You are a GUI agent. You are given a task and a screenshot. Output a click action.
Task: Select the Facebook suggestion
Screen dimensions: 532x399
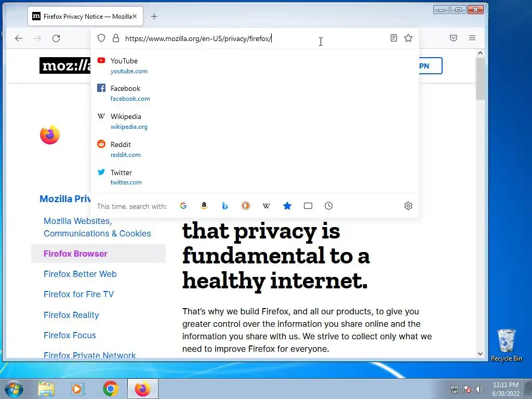click(x=255, y=94)
